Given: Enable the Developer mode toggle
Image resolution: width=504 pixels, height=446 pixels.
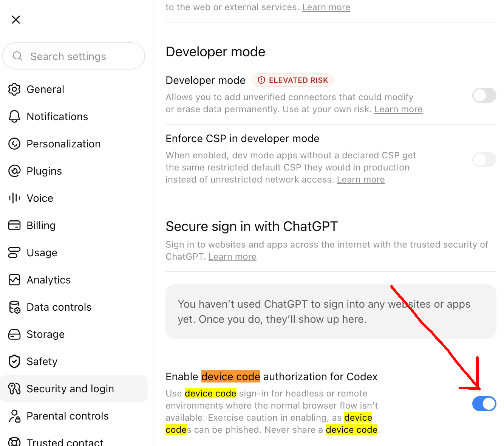Looking at the screenshot, I should pyautogui.click(x=484, y=95).
